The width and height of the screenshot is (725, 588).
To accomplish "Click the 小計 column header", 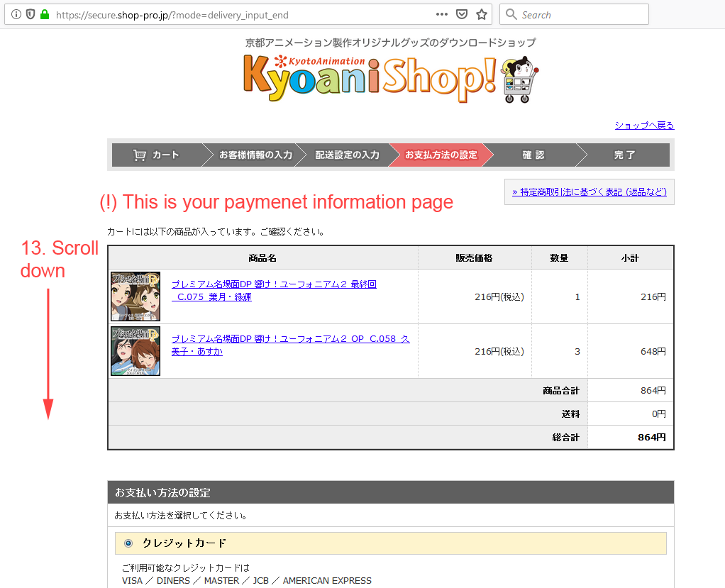I will point(630,258).
